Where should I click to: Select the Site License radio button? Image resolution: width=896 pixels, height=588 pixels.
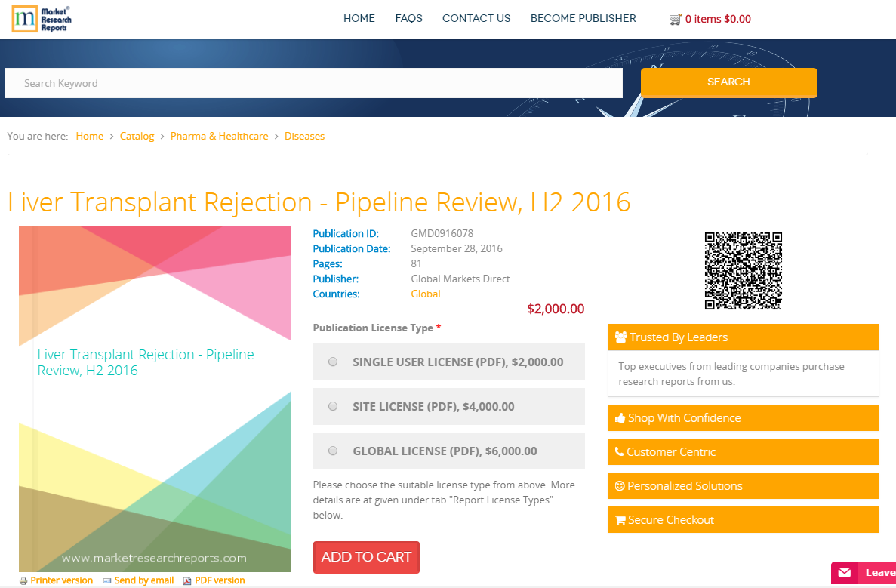[x=332, y=406]
